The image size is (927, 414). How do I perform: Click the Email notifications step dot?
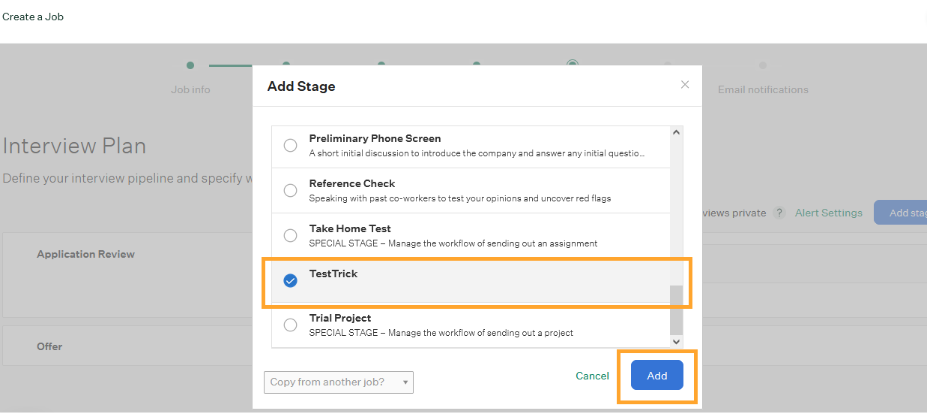pyautogui.click(x=762, y=65)
